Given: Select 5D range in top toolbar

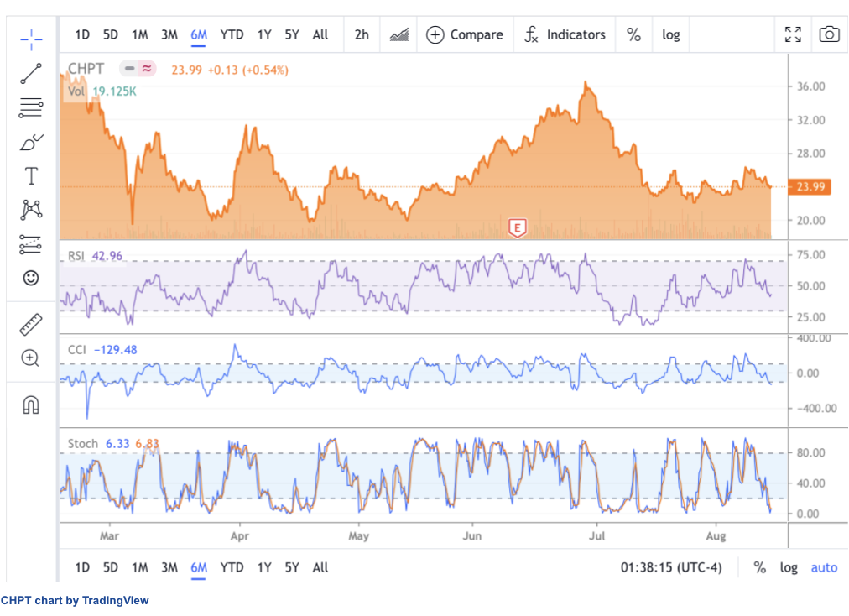Looking at the screenshot, I should pyautogui.click(x=111, y=34).
